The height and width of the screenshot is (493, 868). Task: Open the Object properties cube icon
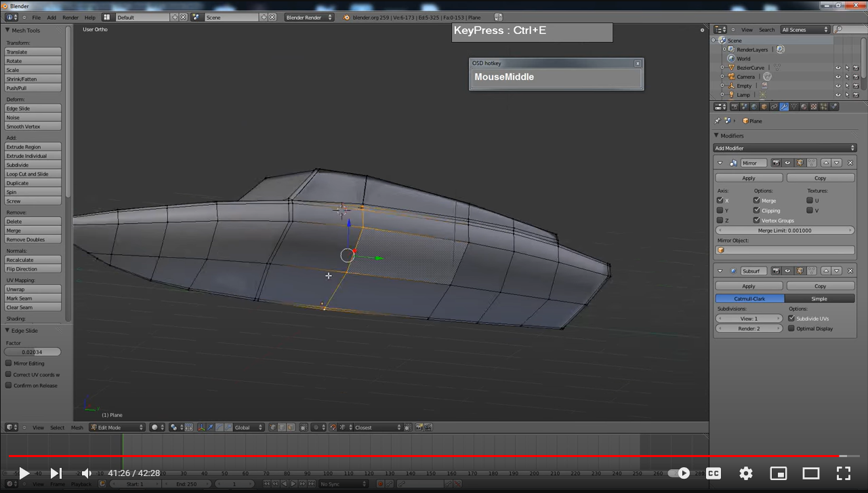[x=764, y=107]
